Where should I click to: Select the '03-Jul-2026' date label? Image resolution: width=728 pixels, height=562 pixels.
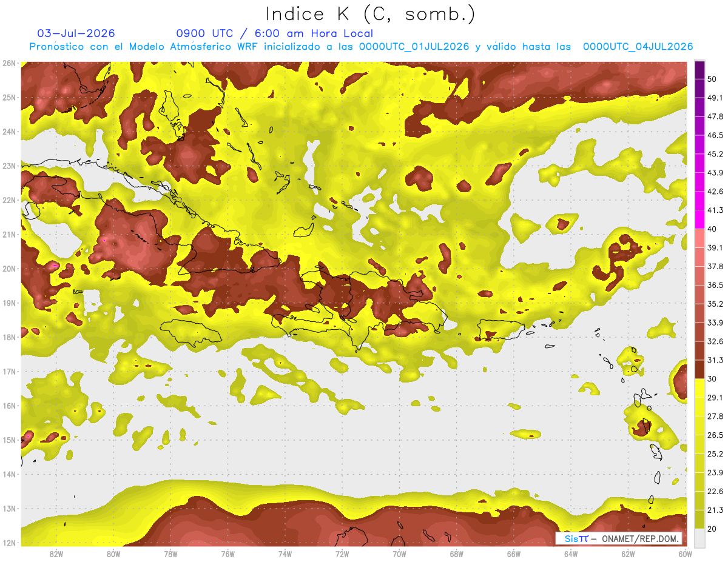coord(76,33)
